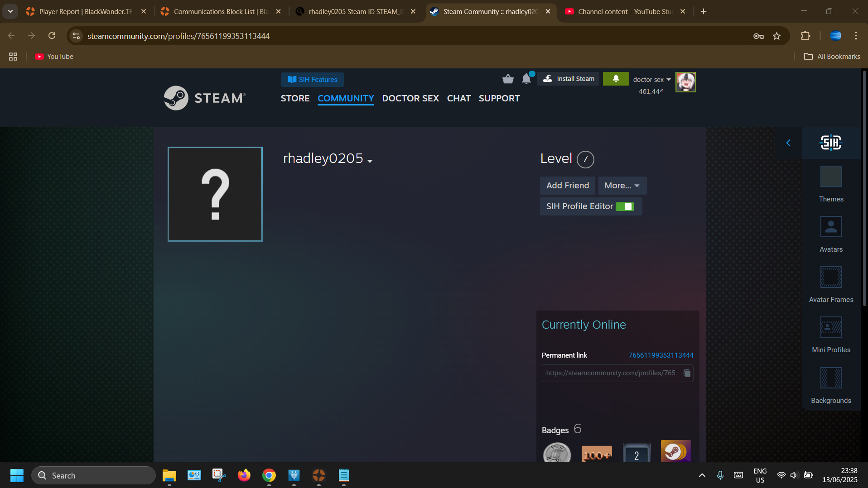
Task: Show hidden system tray icons
Action: [702, 475]
